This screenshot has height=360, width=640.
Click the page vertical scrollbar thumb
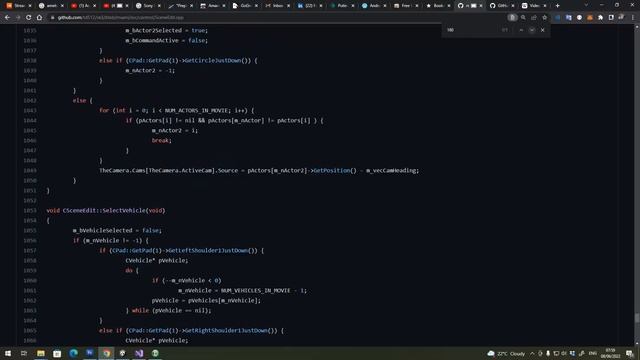(637, 318)
